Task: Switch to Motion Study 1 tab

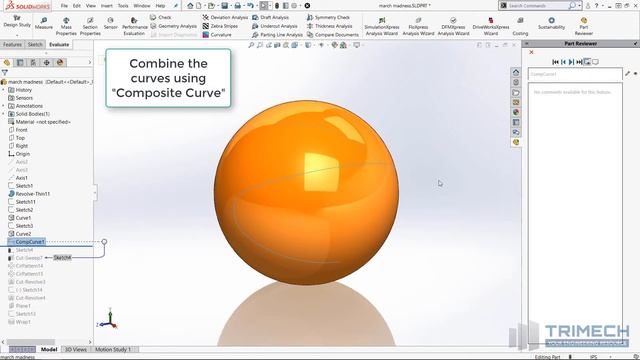Action: point(113,349)
